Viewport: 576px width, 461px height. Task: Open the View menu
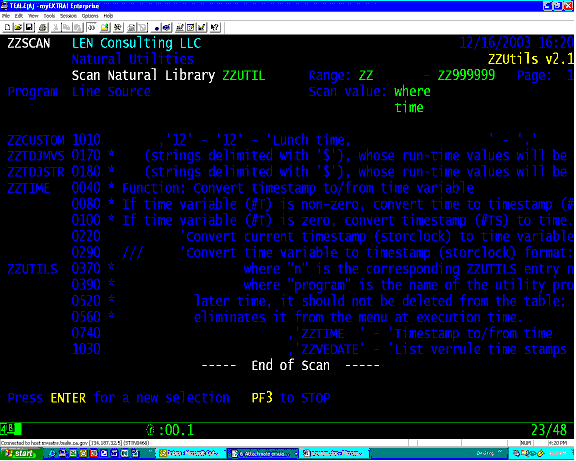click(x=33, y=16)
